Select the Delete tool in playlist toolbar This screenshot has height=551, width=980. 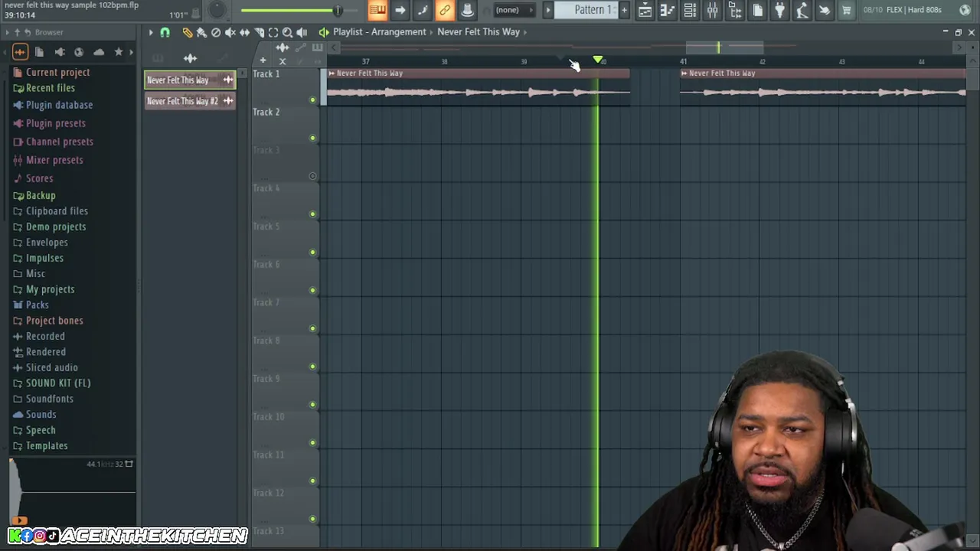coord(216,32)
